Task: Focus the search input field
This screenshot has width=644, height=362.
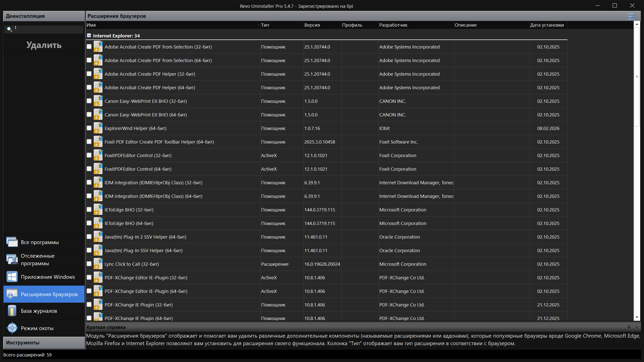Action: [49, 29]
